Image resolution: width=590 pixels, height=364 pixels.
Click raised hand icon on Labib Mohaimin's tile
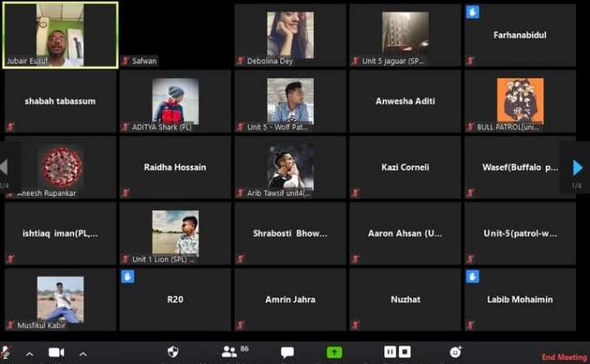pyautogui.click(x=473, y=276)
